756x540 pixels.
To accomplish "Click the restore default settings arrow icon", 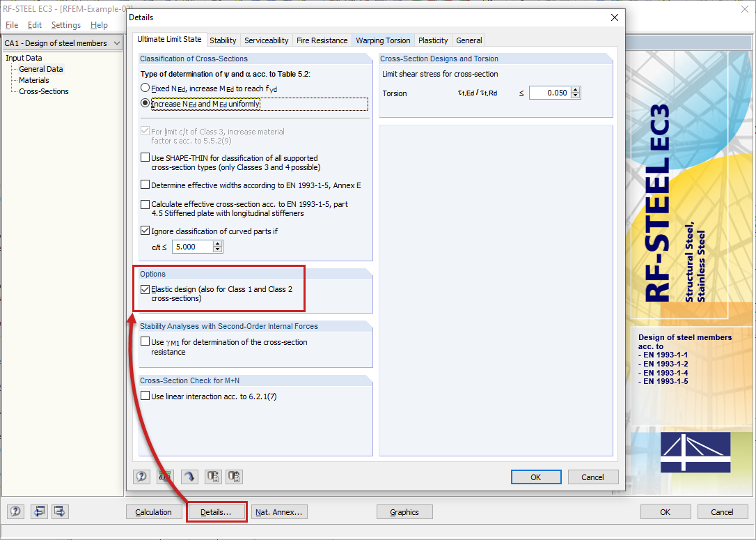I will tap(189, 477).
